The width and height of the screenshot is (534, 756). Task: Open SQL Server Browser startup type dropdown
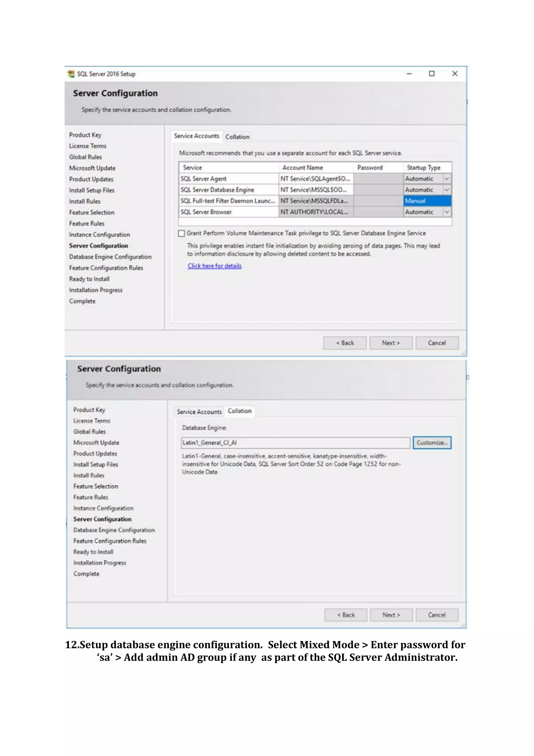click(446, 212)
